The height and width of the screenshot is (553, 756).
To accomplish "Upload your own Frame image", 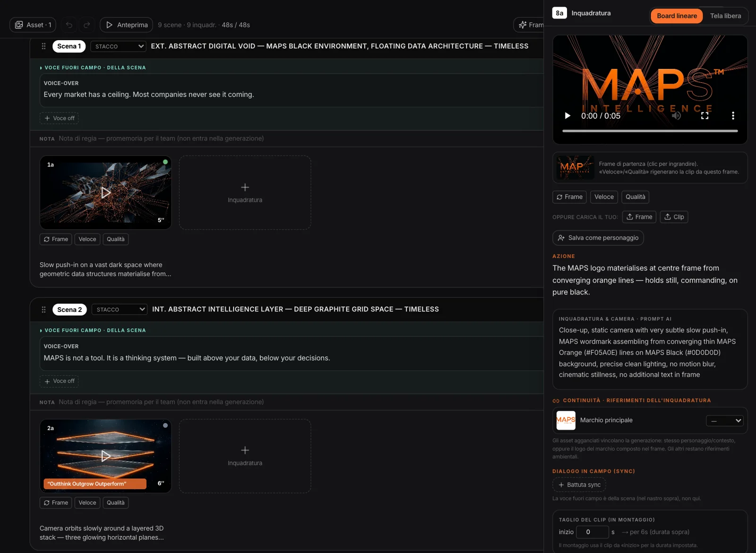I will [639, 217].
